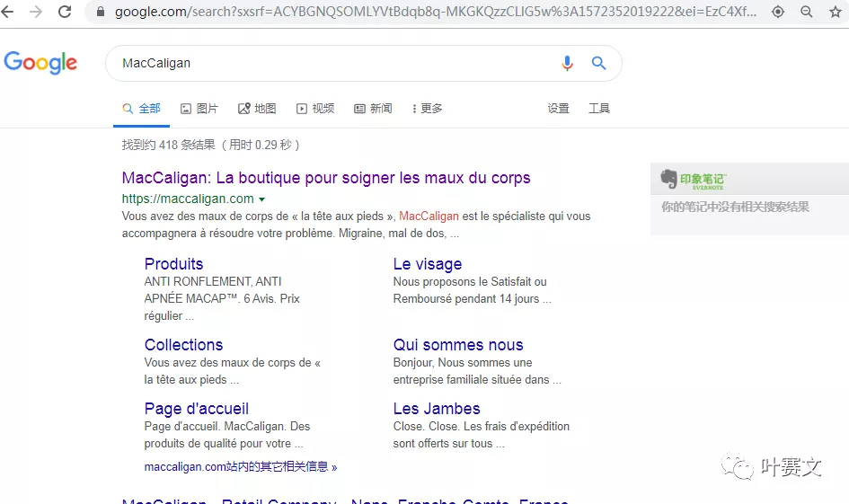This screenshot has height=504, width=849.
Task: Open the Produits sitelink
Action: coord(173,264)
